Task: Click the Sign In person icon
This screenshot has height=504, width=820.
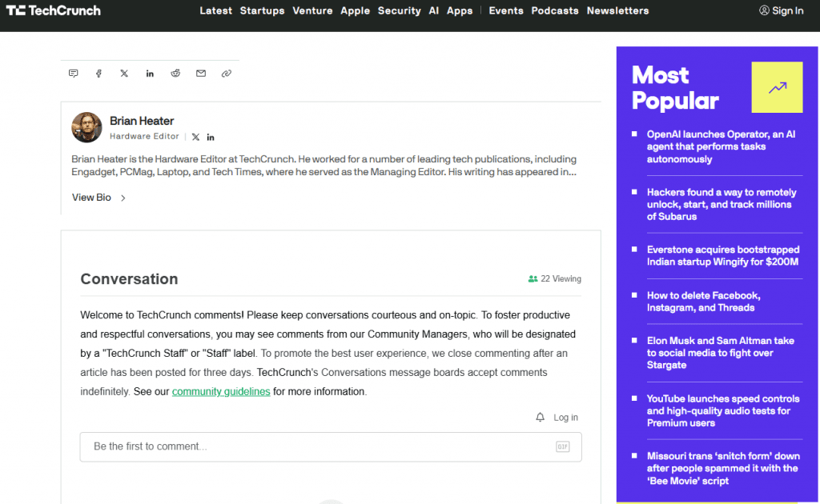Action: click(x=764, y=10)
